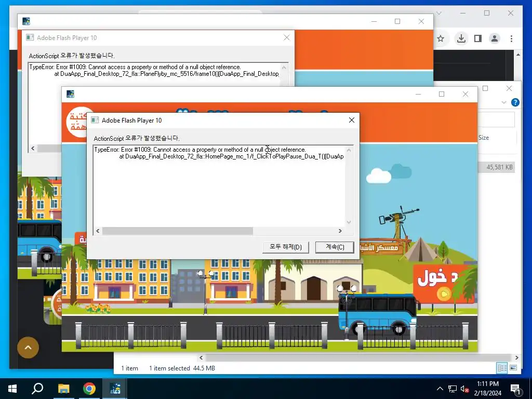Click Chrome tab search chevron
Screen dimensions: 532x399
(x=438, y=13)
